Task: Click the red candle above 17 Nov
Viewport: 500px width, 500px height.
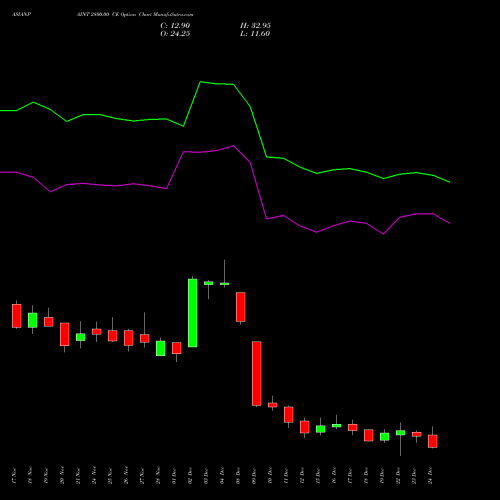Action: pyautogui.click(x=17, y=316)
